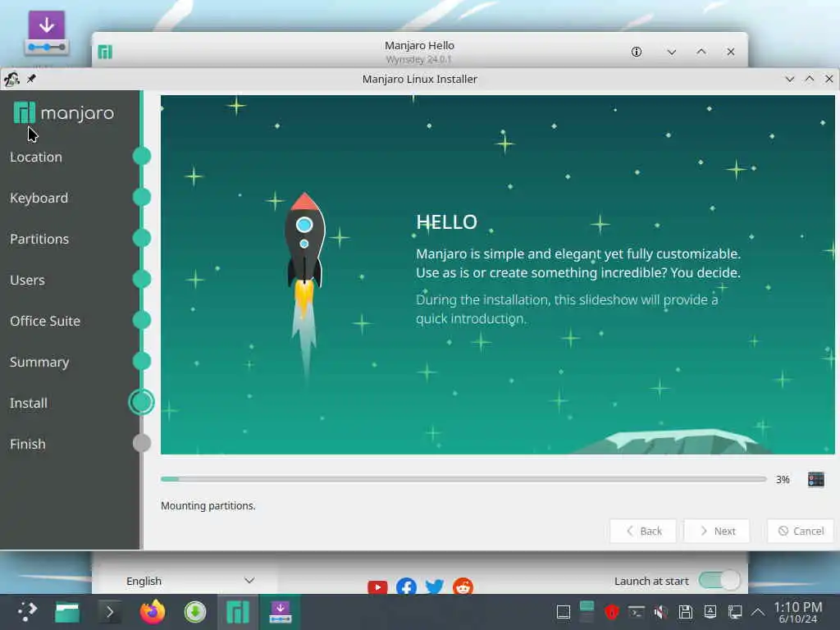Open the virtual desktop pager
Screen dimensions: 840x630
(x=587, y=612)
